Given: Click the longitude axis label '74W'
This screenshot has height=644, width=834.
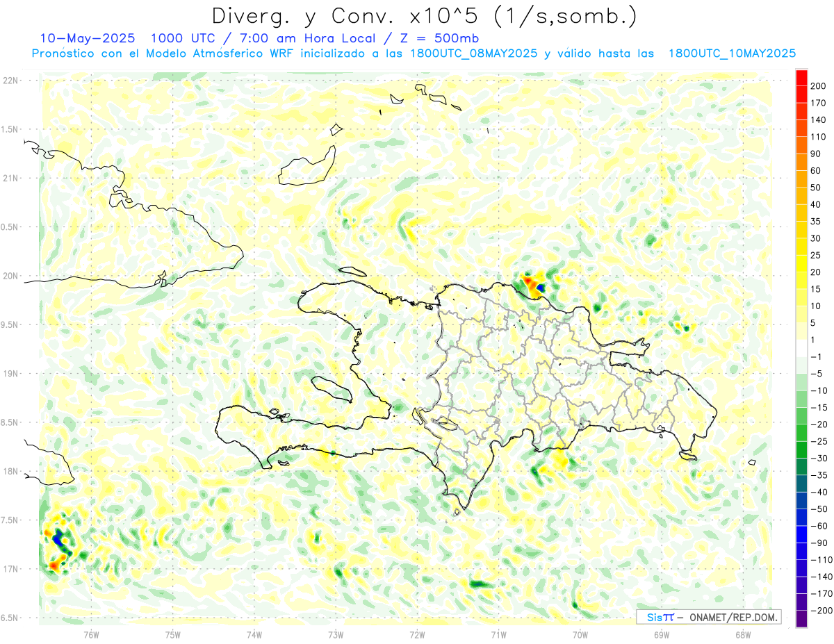Looking at the screenshot, I should click(x=254, y=635).
